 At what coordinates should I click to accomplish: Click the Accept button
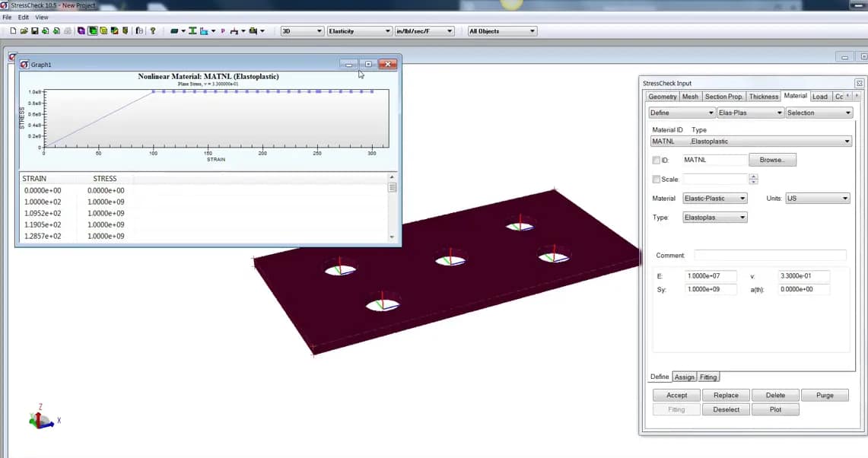[x=676, y=395]
